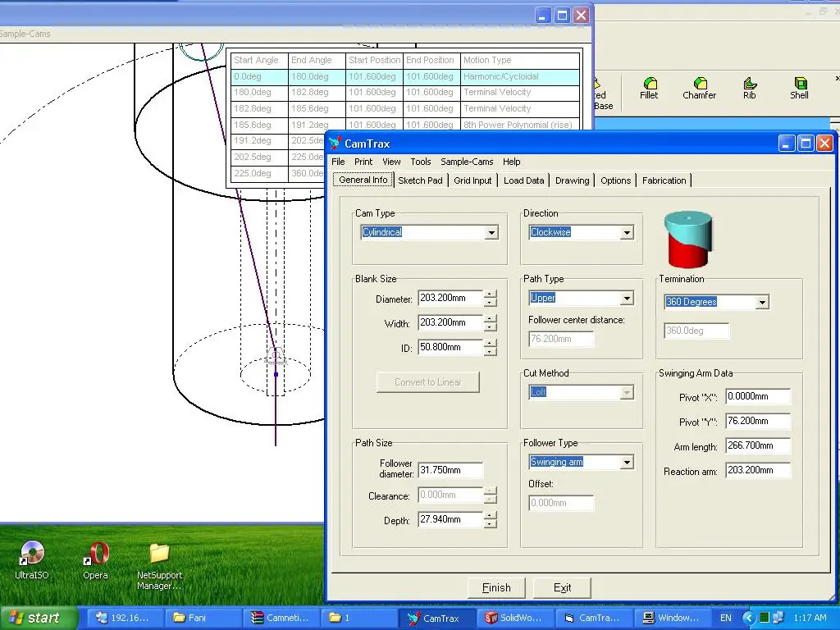Expand the Follower Type dropdown
Screen dimensions: 840x630
pos(627,463)
